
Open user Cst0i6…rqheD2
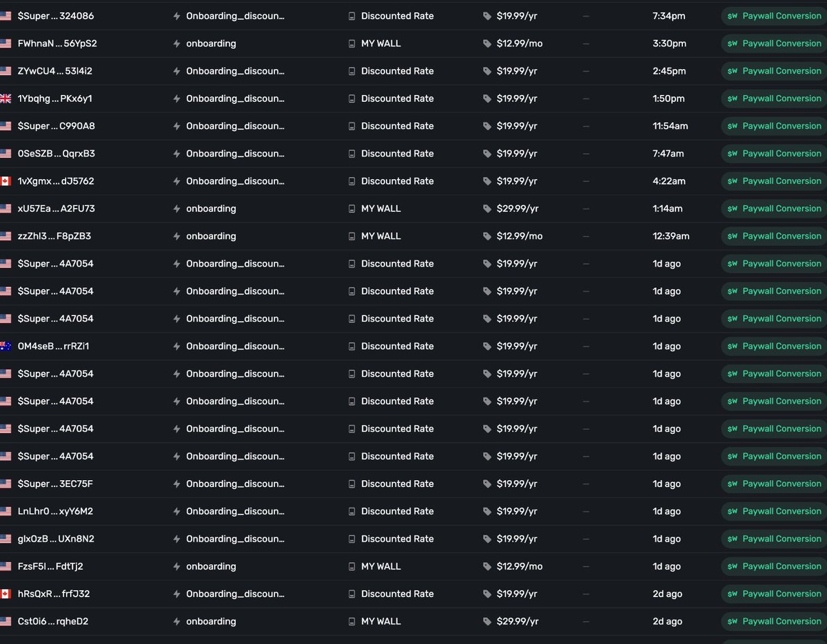53,621
